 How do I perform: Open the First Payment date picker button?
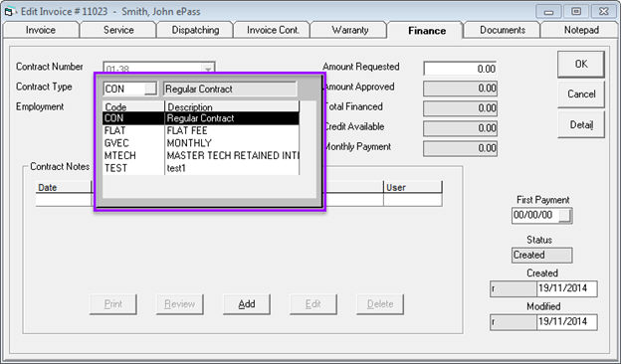click(565, 216)
